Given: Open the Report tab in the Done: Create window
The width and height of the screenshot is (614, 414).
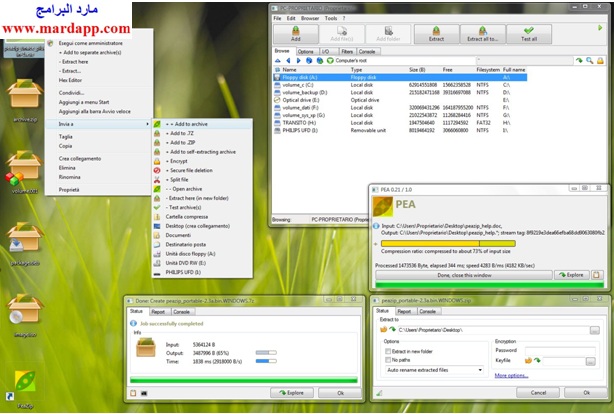Looking at the screenshot, I should click(158, 312).
